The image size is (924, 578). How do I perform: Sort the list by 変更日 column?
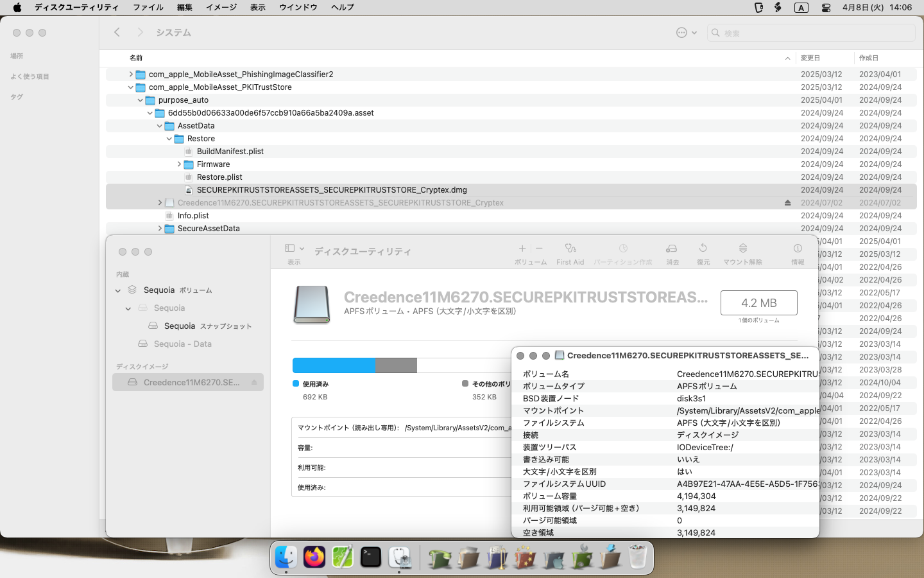[x=810, y=58]
